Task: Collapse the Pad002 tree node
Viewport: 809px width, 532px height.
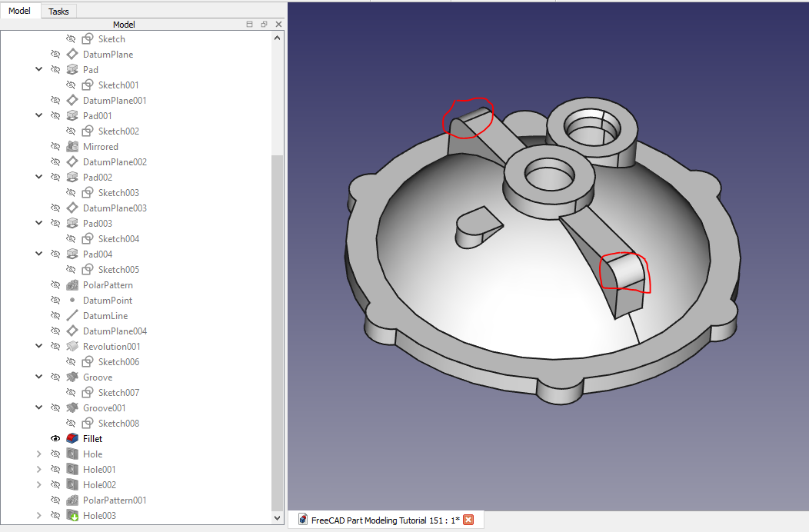Action: [x=38, y=178]
